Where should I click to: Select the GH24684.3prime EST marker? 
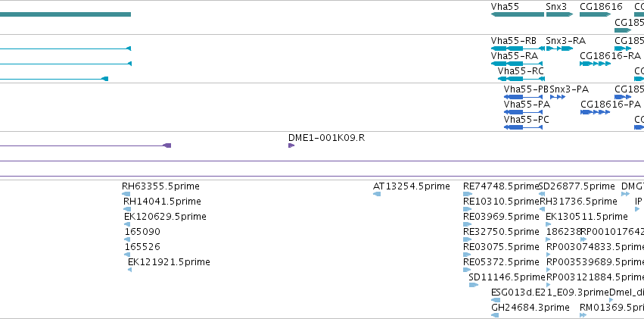click(x=495, y=315)
